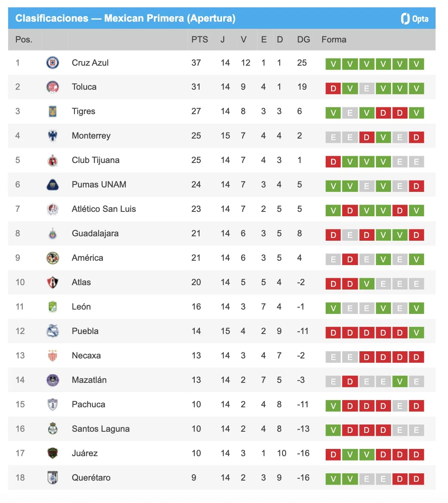Click Toluca's first red D form badge
The height and width of the screenshot is (503, 448).
(x=333, y=88)
